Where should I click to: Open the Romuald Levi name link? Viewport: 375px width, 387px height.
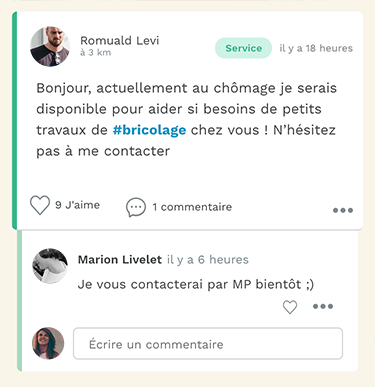click(120, 41)
